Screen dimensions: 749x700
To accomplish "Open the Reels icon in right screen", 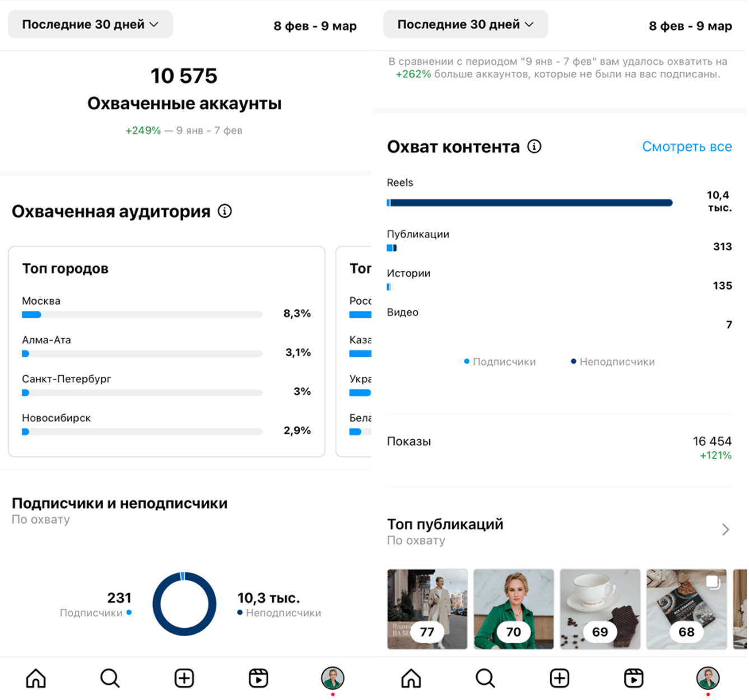I will 634,678.
